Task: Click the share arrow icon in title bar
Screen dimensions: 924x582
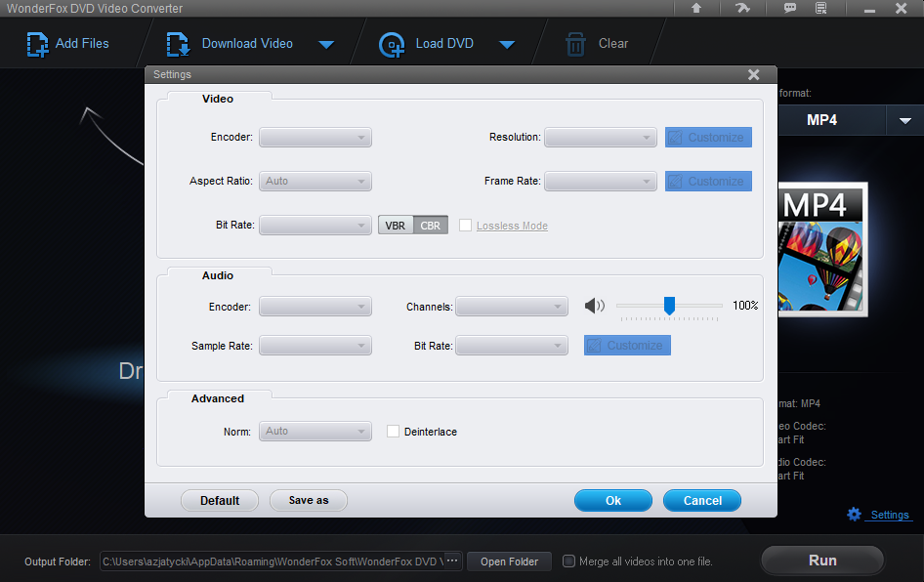Action: pos(742,8)
